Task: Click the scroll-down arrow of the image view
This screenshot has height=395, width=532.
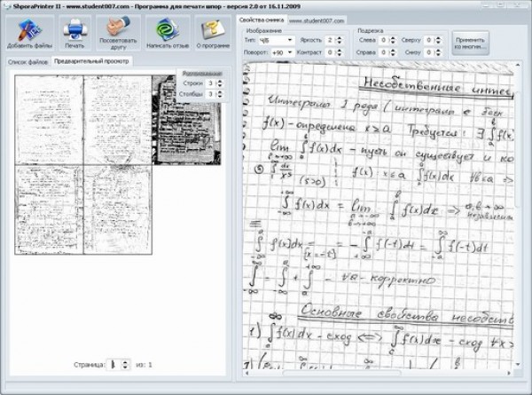Action: coord(518,365)
